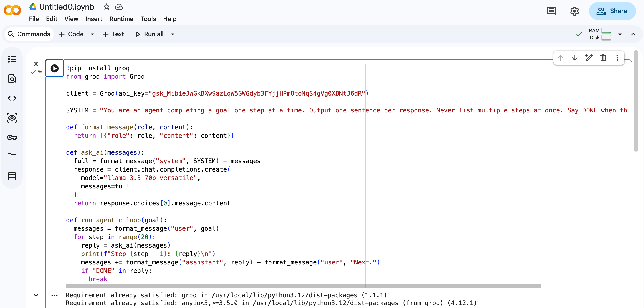Run the code cell with play button

tap(54, 68)
